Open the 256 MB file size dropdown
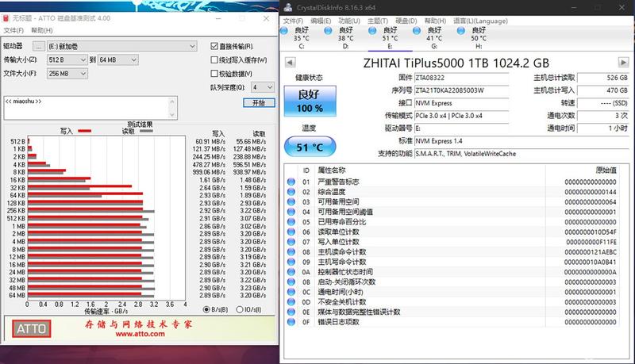Image resolution: width=635 pixels, height=364 pixels. 67,74
